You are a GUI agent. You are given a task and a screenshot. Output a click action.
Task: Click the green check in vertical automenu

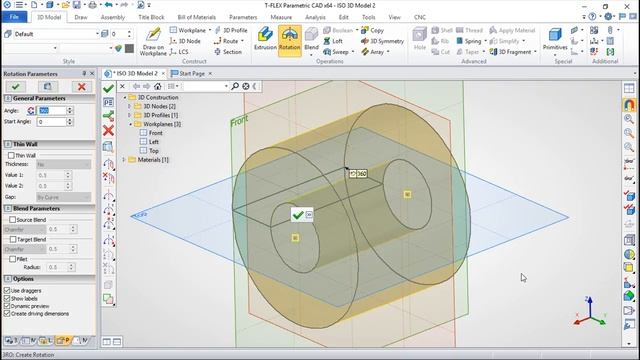[x=108, y=88]
